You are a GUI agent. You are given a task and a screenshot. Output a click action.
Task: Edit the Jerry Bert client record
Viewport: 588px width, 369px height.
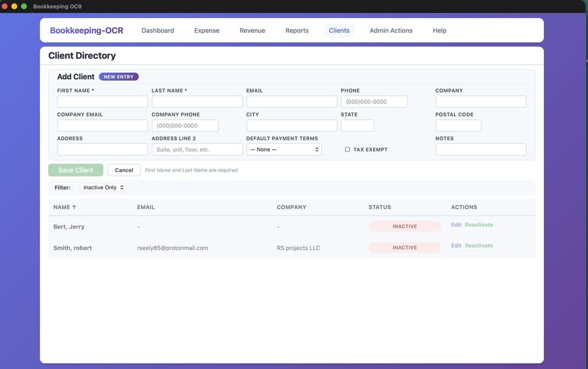tap(456, 225)
